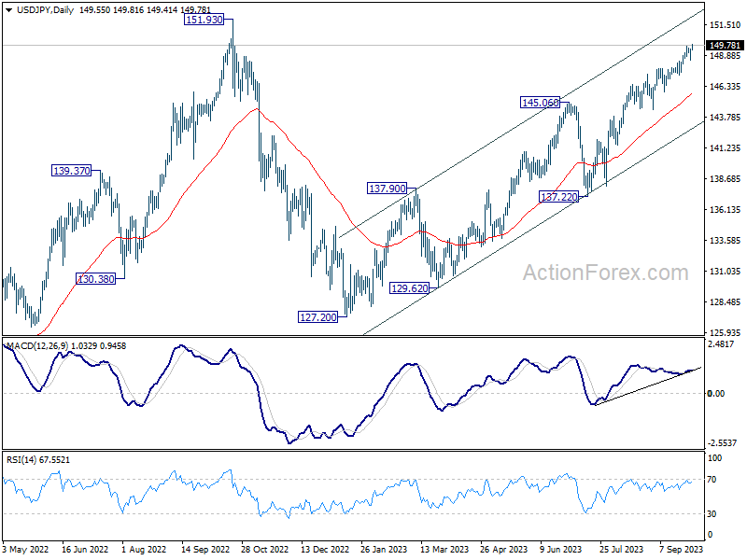Click the RSI 100 scale label
The height and width of the screenshot is (560, 747).
(714, 458)
